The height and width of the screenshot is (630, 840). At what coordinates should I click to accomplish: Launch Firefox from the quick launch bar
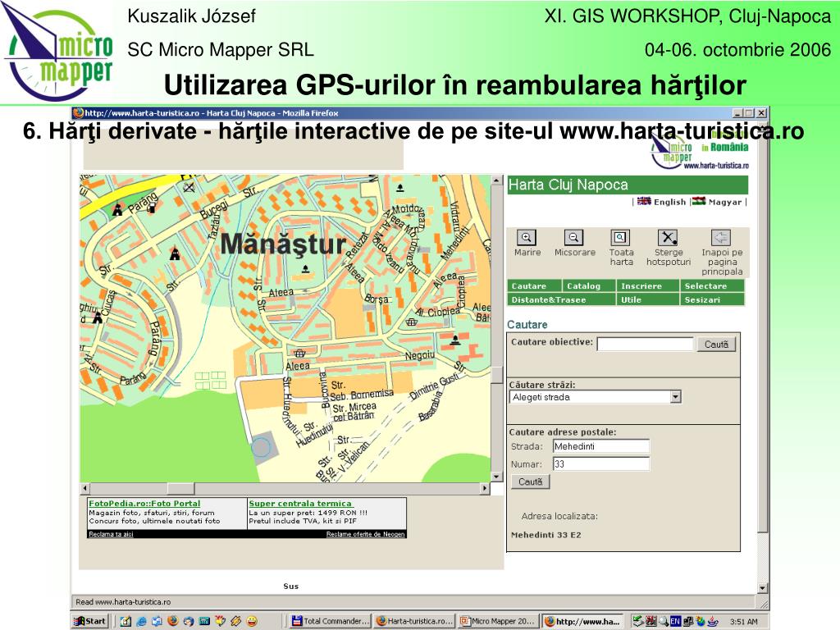(x=172, y=621)
